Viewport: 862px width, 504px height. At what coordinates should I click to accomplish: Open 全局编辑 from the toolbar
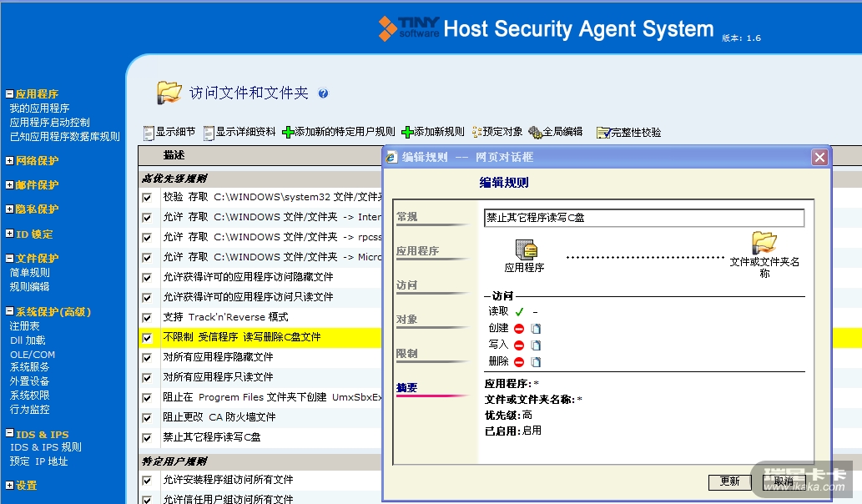click(535, 132)
